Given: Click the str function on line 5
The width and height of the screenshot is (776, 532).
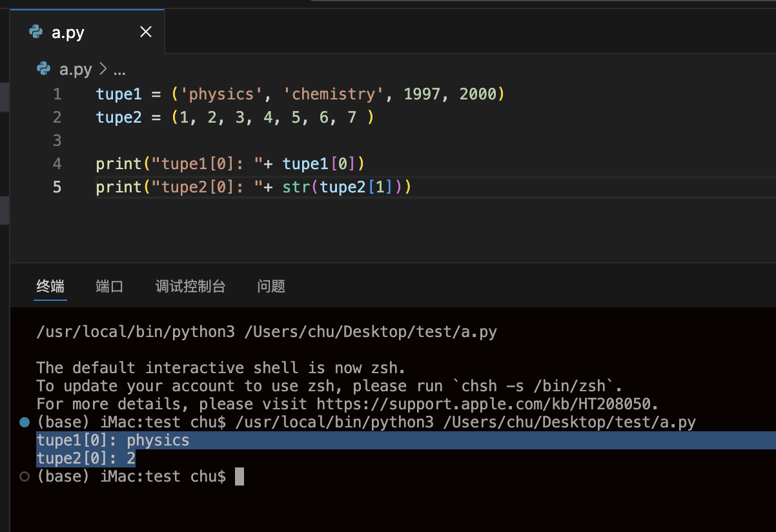Looking at the screenshot, I should click(x=296, y=187).
